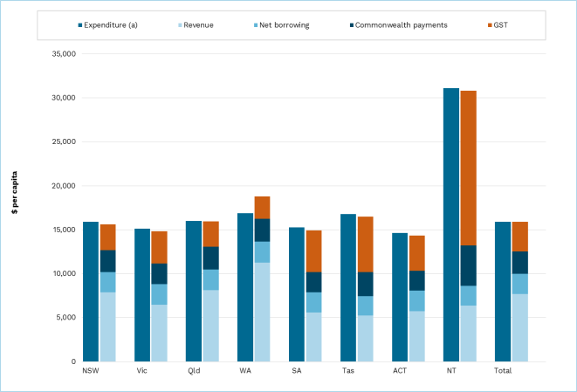Click the NT x-axis label
The width and height of the screenshot is (577, 392).
pyautogui.click(x=451, y=371)
